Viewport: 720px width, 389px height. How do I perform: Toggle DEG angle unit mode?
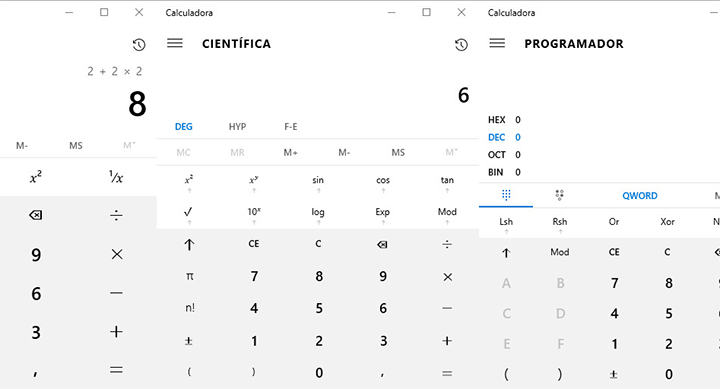(183, 126)
